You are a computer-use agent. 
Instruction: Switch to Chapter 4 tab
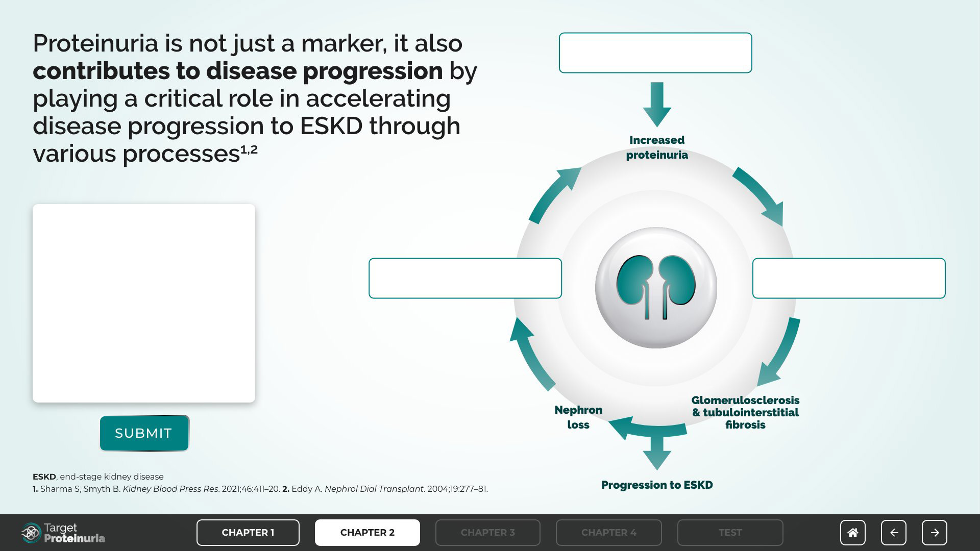coord(608,533)
